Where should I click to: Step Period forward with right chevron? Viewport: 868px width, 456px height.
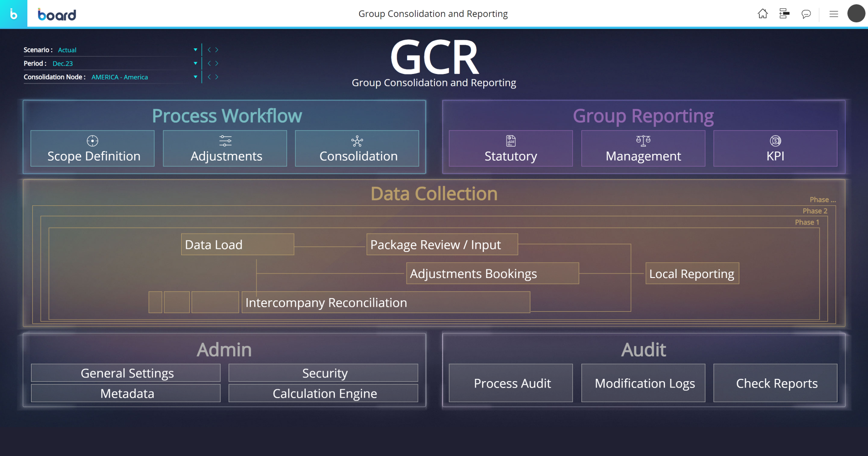point(217,63)
